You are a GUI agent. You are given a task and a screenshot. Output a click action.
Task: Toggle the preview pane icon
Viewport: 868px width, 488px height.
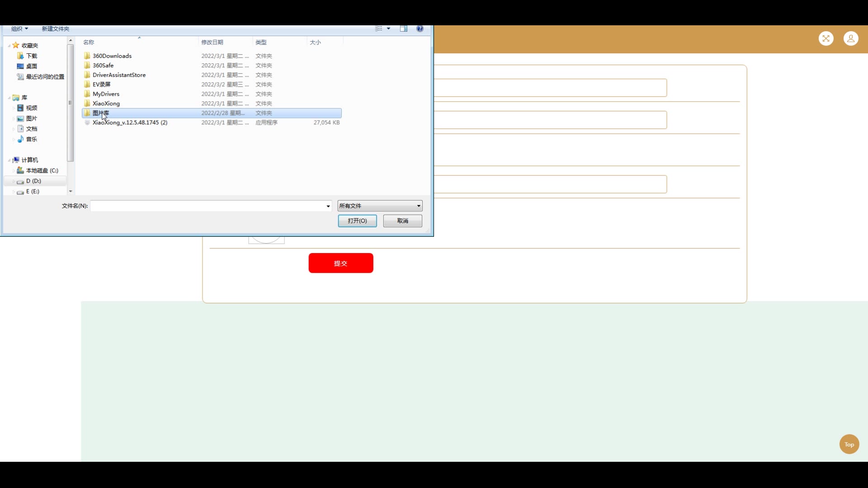(x=404, y=28)
